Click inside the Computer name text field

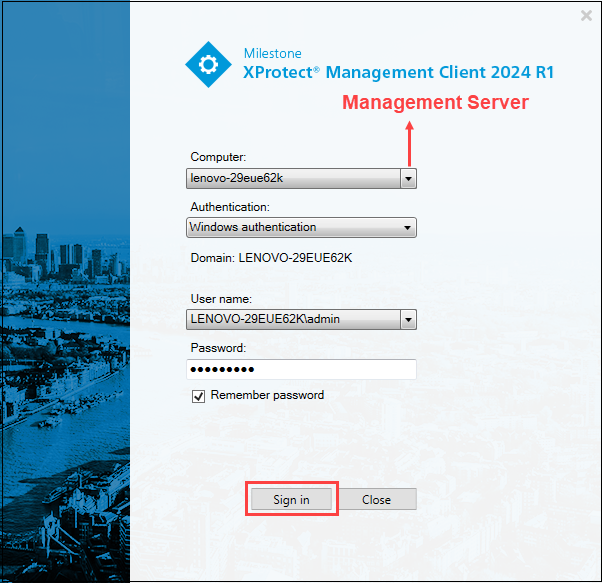(292, 178)
